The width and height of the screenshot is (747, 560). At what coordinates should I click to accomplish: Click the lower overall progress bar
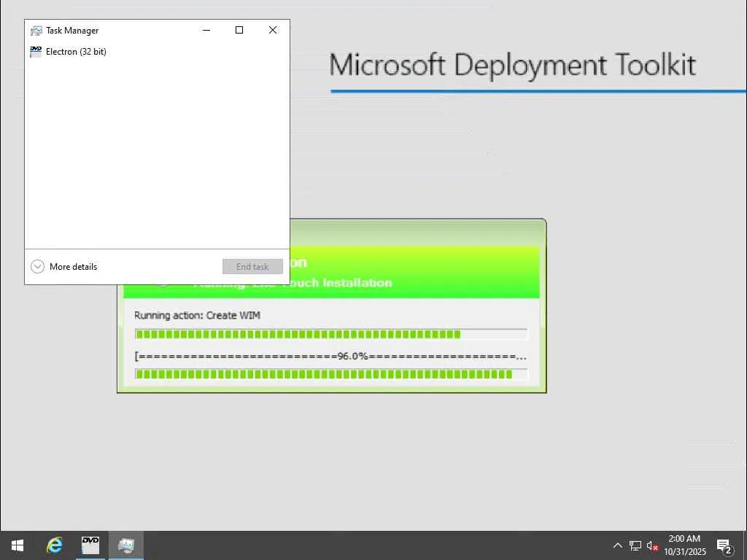point(331,374)
